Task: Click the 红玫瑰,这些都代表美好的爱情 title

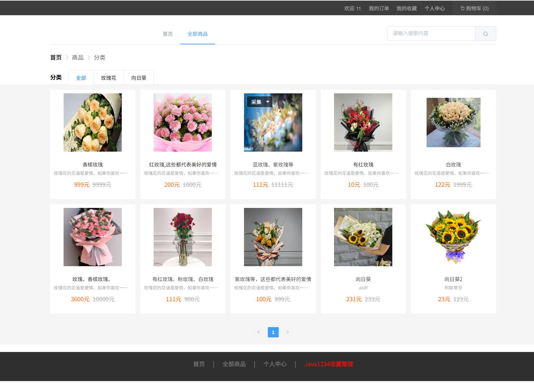Action: point(183,165)
